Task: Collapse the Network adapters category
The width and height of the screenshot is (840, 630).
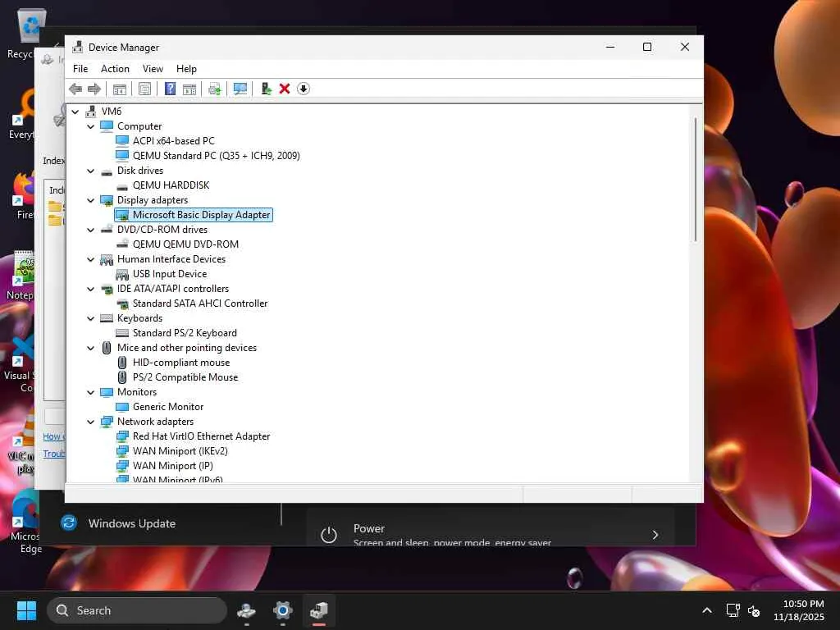Action: click(x=90, y=422)
